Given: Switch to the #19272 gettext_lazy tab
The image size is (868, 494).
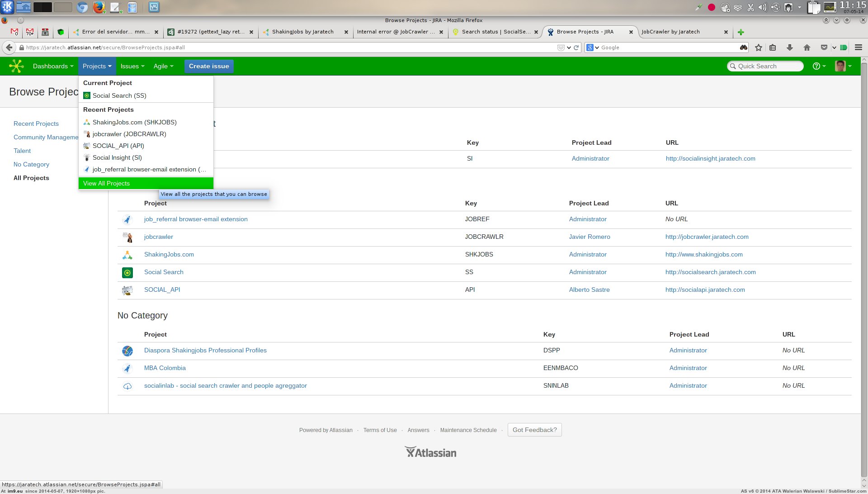Looking at the screenshot, I should tap(210, 32).
